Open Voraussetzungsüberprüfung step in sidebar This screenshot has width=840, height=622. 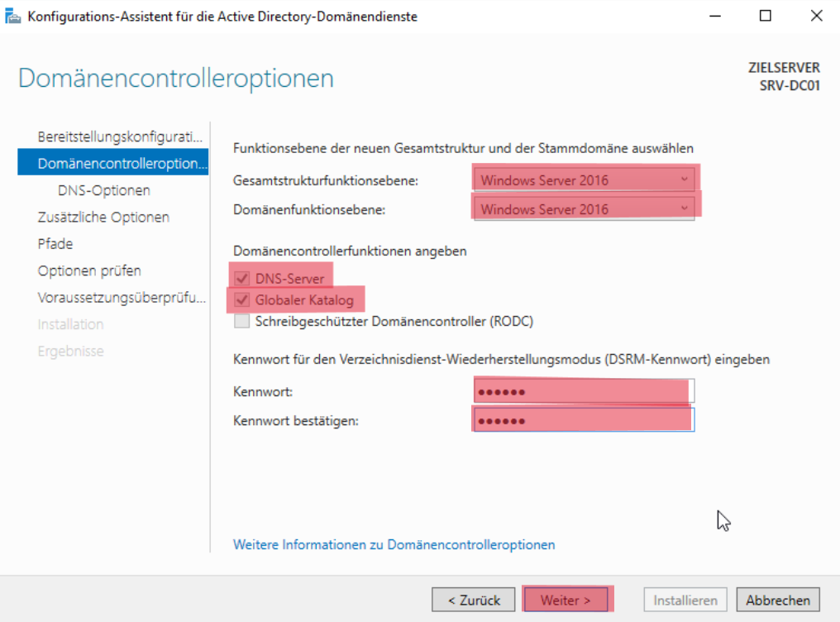pos(122,298)
